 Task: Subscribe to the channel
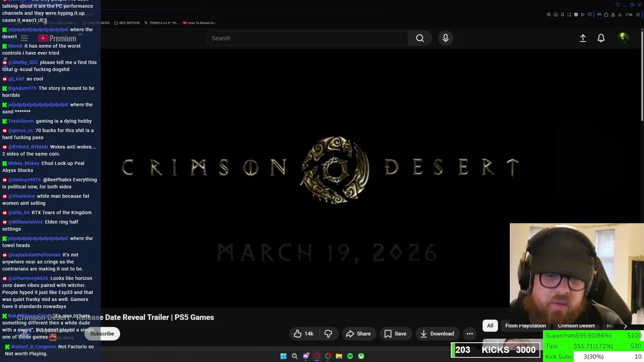(102, 334)
